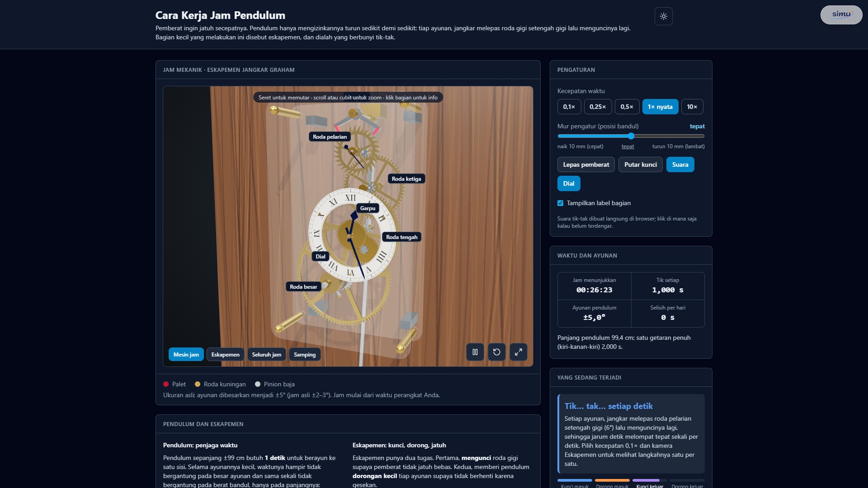This screenshot has width=868, height=488.
Task: Click the Ayunan pendulum ±5,0° value
Action: [x=594, y=318]
